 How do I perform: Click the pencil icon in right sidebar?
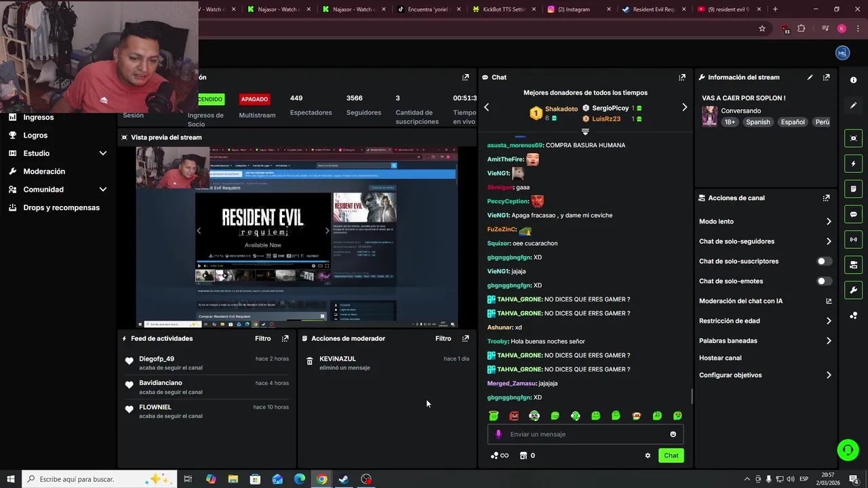[853, 105]
